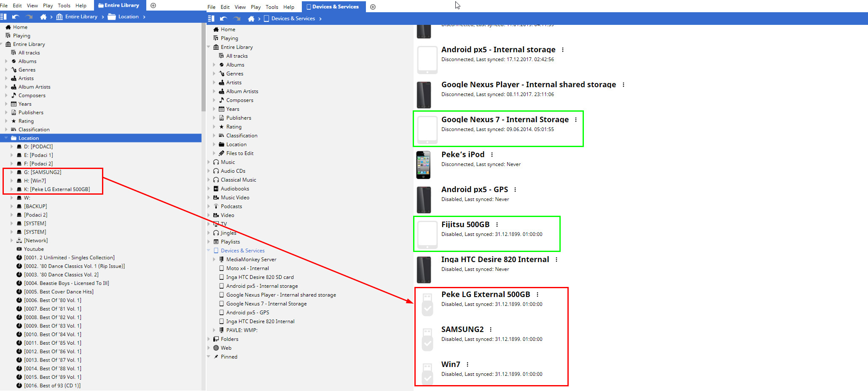Image resolution: width=868 pixels, height=391 pixels.
Task: Click the Peke's iPod device image
Action: (x=424, y=165)
